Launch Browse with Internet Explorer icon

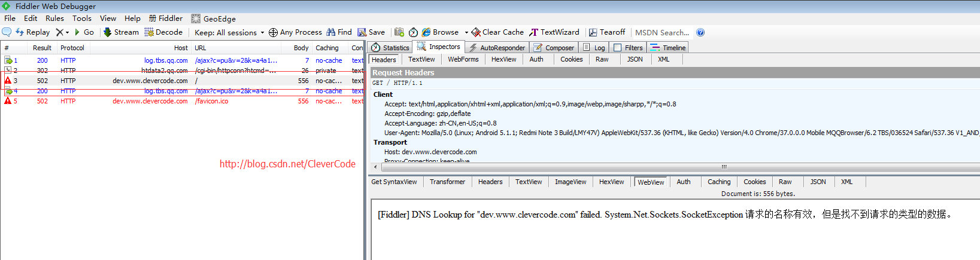(x=426, y=32)
